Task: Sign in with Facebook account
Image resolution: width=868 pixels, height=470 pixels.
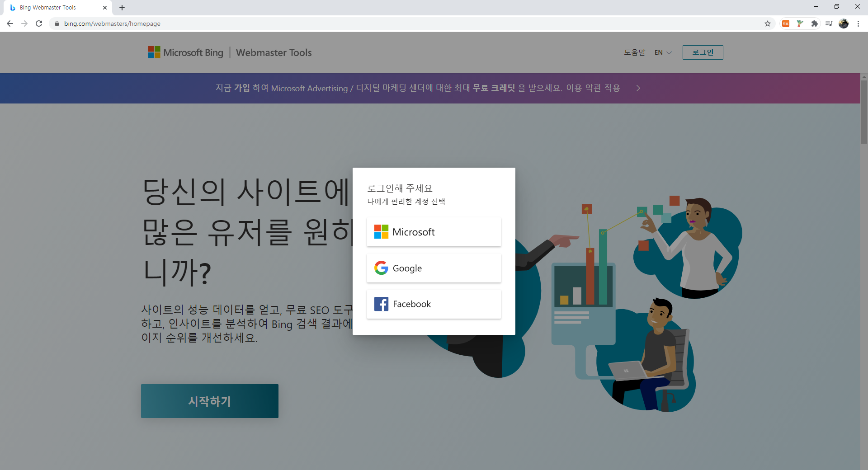Action: (x=434, y=304)
